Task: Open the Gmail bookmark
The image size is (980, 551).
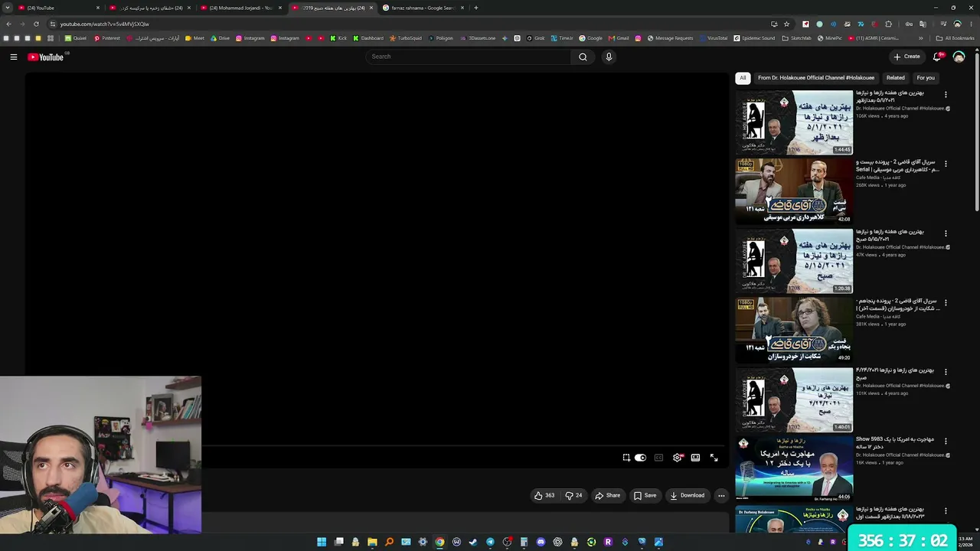Action: (618, 38)
